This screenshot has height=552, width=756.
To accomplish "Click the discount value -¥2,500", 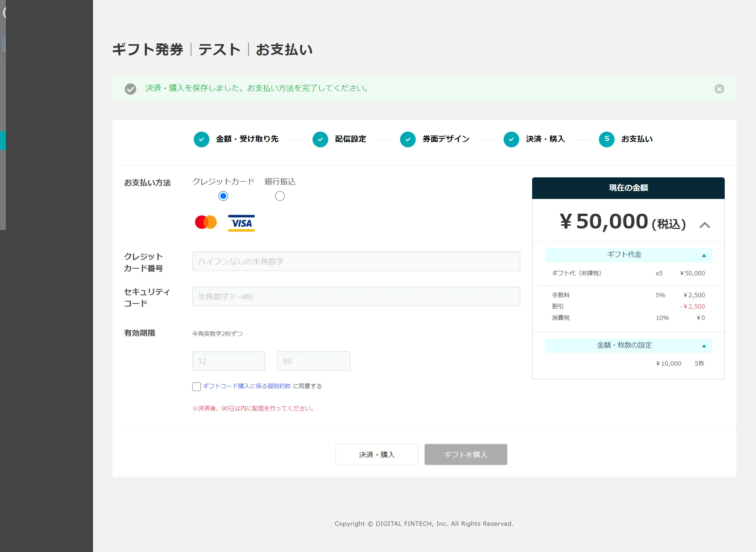I will click(692, 307).
